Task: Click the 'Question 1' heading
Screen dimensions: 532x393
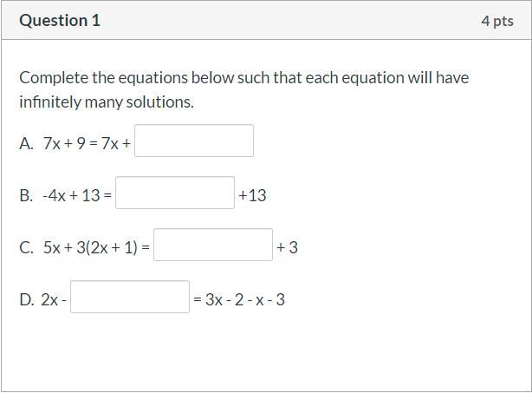Action: pos(60,20)
